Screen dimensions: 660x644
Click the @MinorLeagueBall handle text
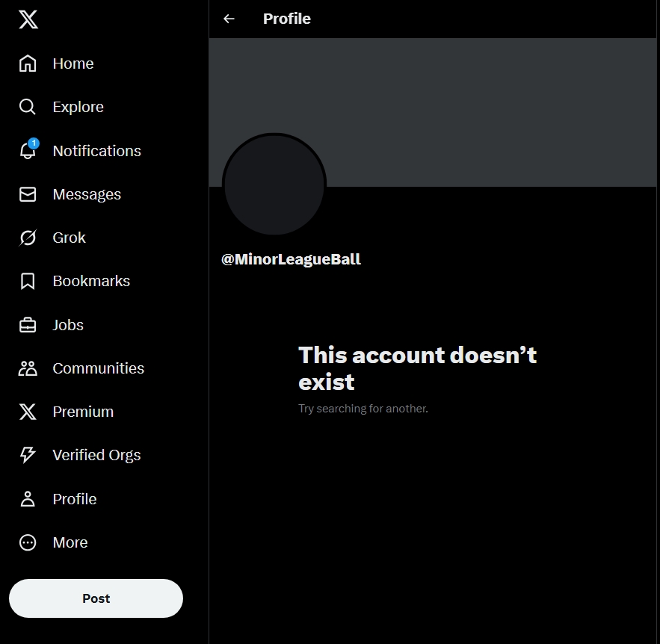pyautogui.click(x=291, y=259)
